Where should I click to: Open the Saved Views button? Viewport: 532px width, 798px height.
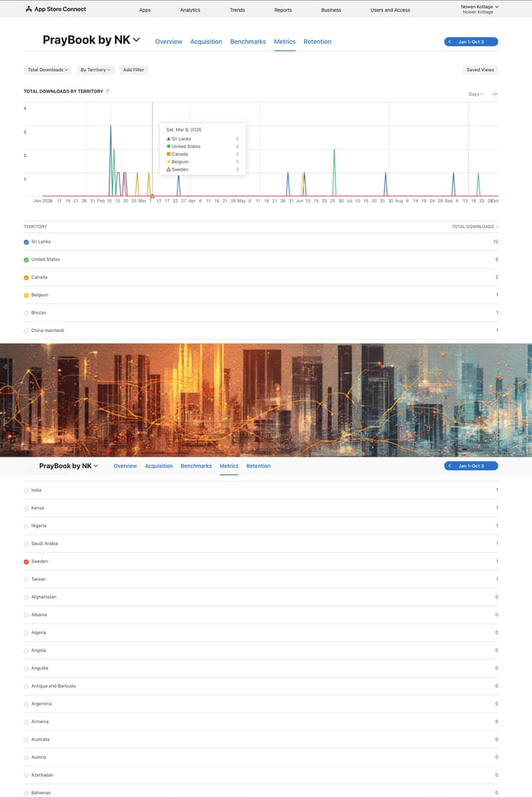480,69
